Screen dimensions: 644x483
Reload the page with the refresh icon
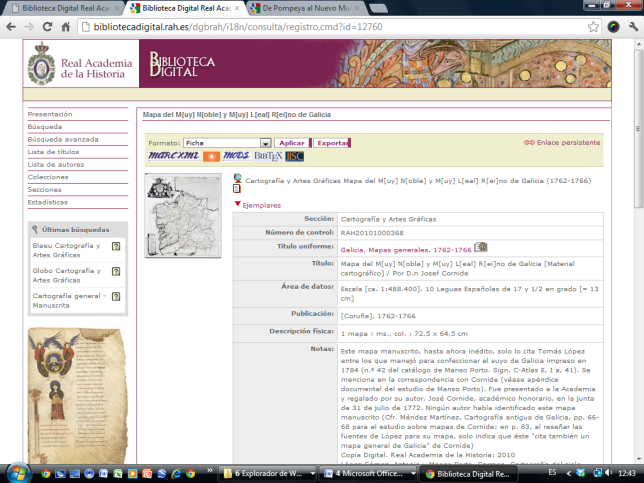47,27
